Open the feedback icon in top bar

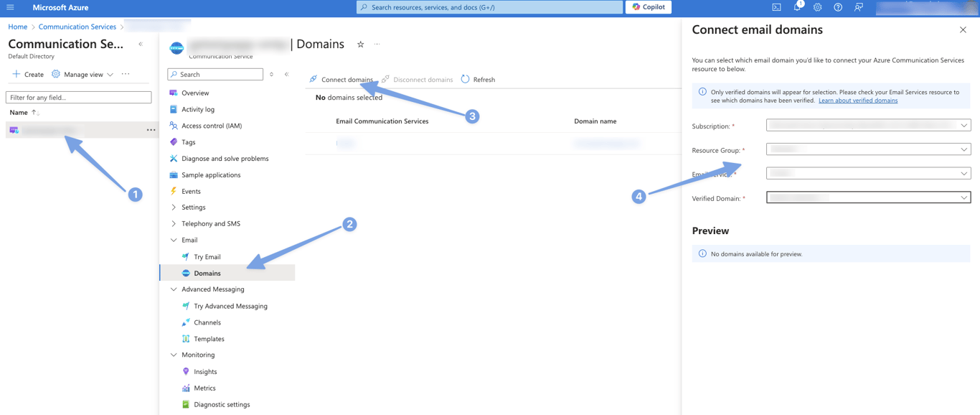859,7
